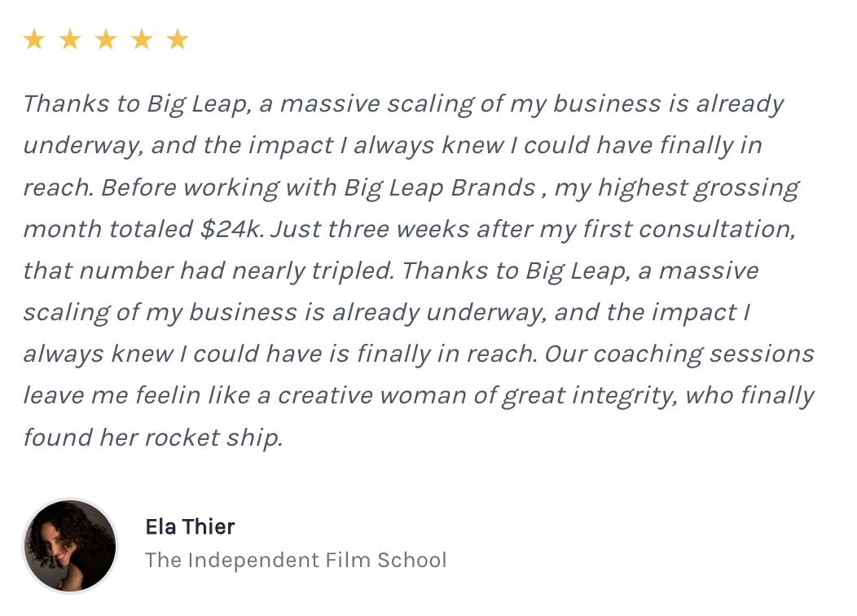The image size is (857, 616).
Task: Click the "$24k" amount in the review
Action: click(x=231, y=229)
